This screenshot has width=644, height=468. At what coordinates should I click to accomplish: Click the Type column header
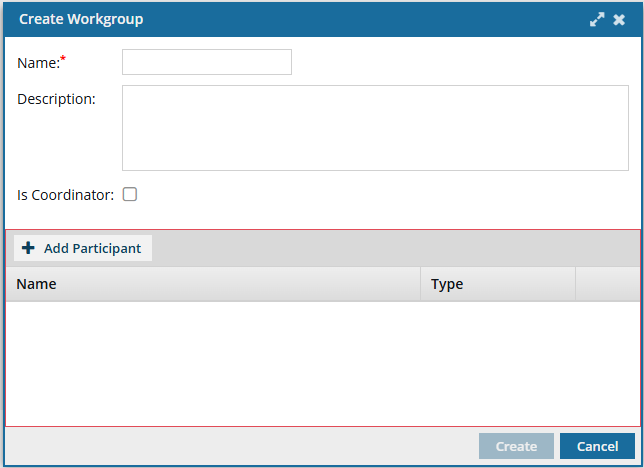447,284
